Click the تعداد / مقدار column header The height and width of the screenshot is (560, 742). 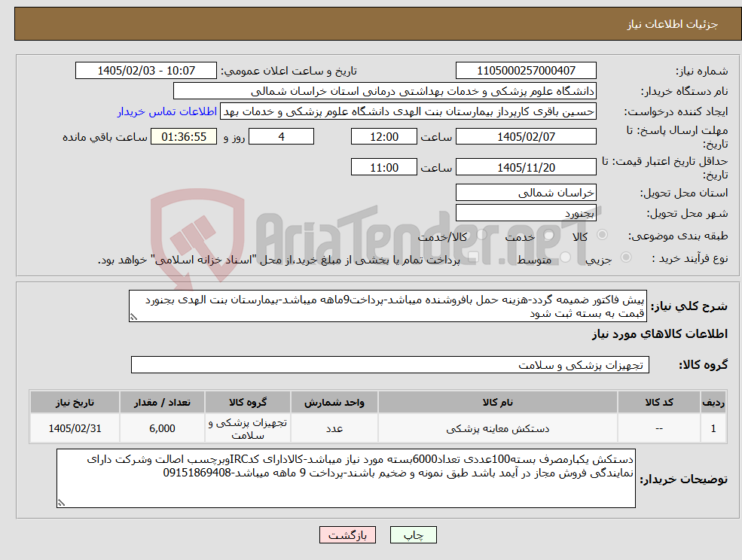[x=162, y=402]
